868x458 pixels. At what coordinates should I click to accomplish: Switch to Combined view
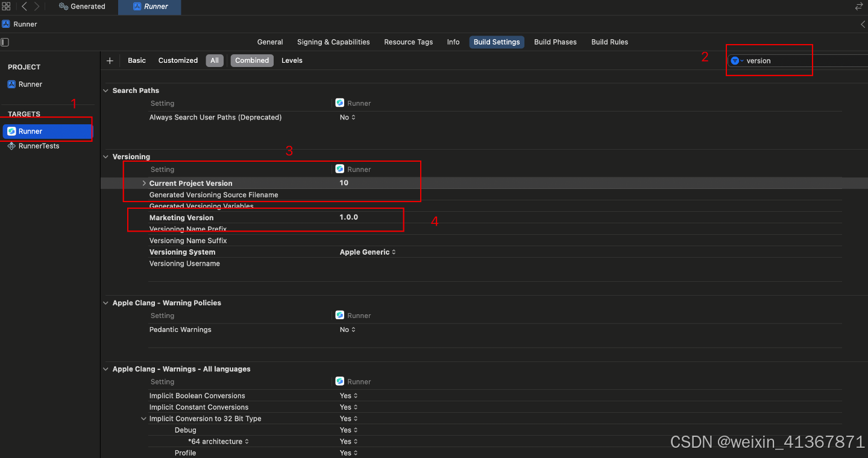coord(252,60)
